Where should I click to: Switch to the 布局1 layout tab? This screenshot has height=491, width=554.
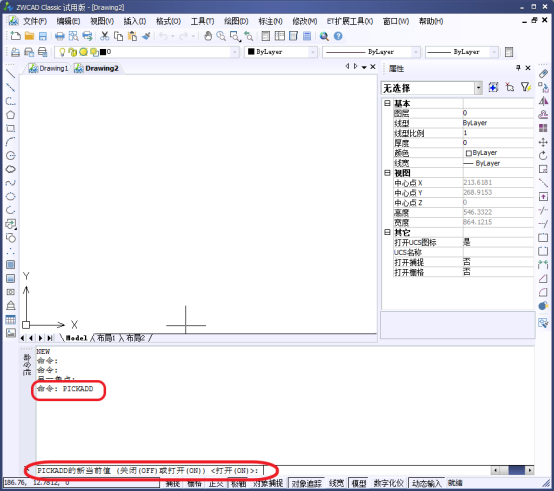click(106, 338)
